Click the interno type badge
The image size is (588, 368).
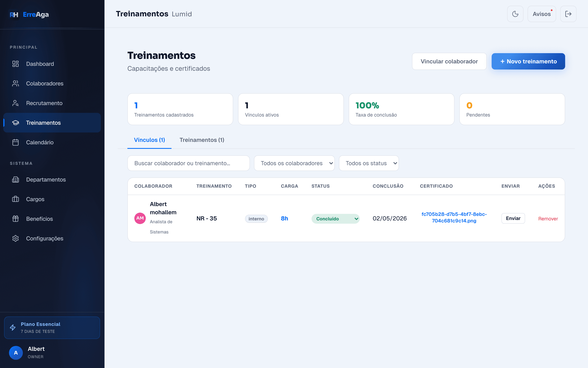tap(256, 219)
